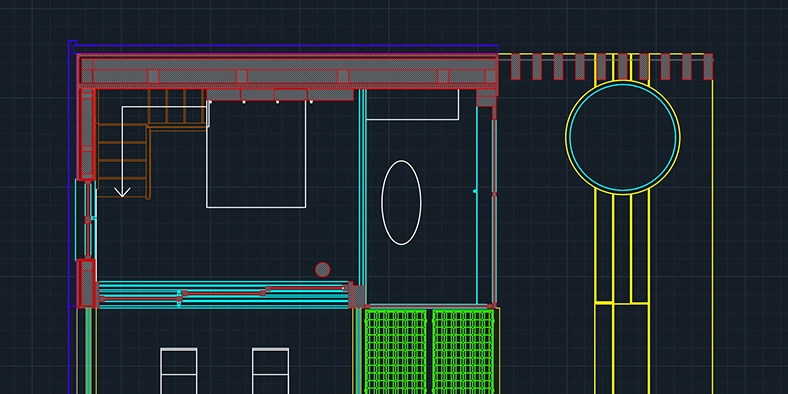This screenshot has height=394, width=788.
Task: Select the gray column beside sliding door
Action: pyautogui.click(x=357, y=296)
